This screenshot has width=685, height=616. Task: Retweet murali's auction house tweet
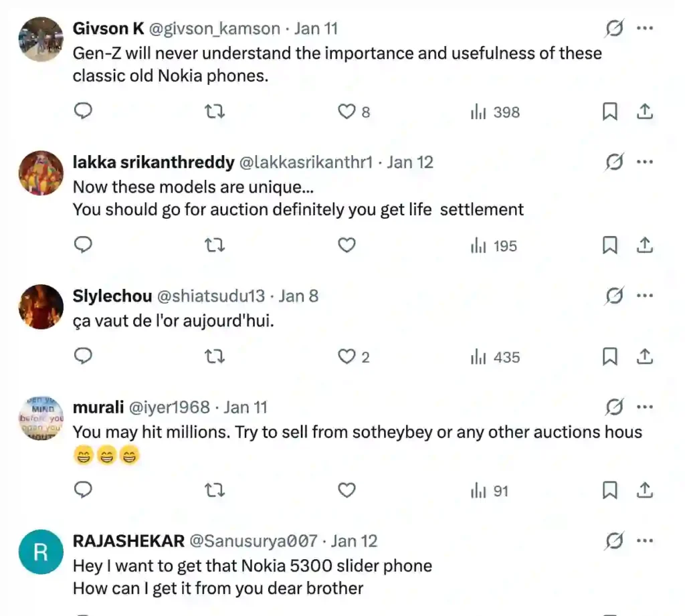pyautogui.click(x=214, y=490)
